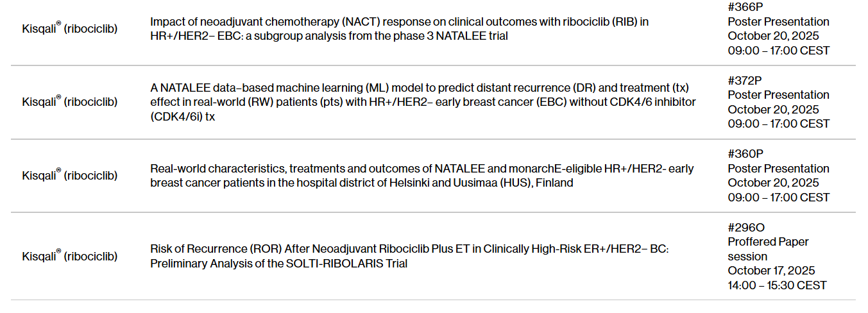Click abstract number #366P

pos(745,7)
